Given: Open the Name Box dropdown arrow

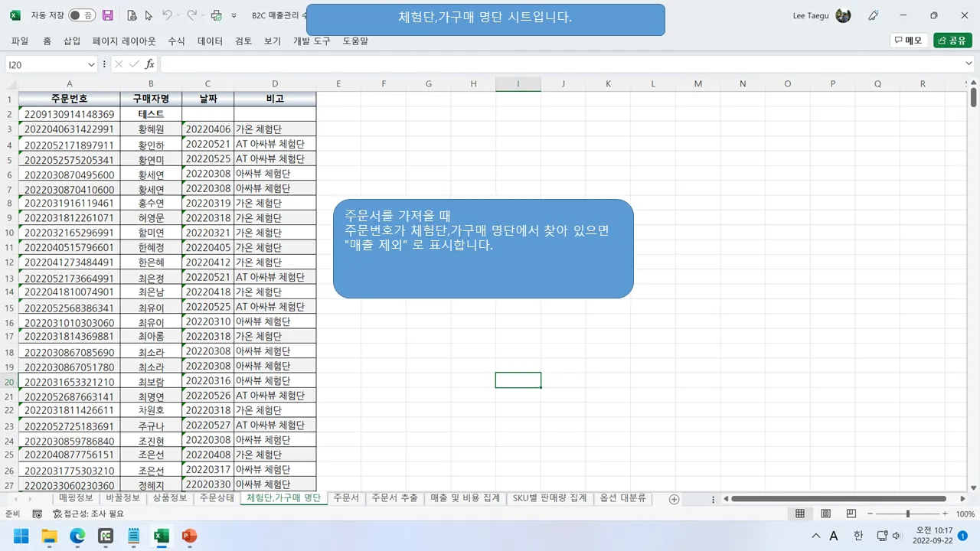Looking at the screenshot, I should 91,65.
